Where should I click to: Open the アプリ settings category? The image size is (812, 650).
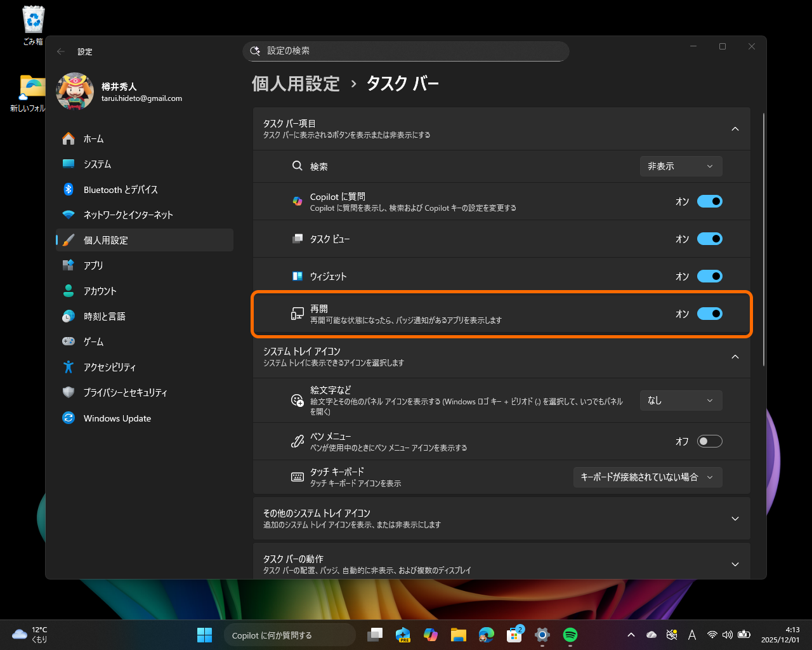[145, 265]
